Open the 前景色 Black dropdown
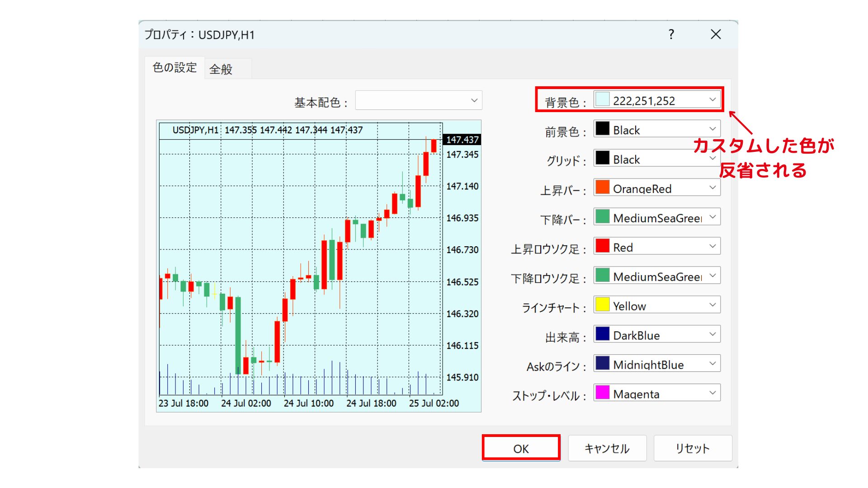The width and height of the screenshot is (868, 488). (x=657, y=129)
